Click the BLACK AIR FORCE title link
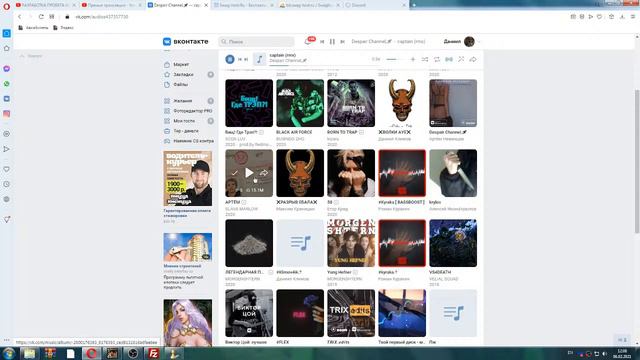Viewport: 640px width, 360px height. click(x=294, y=132)
